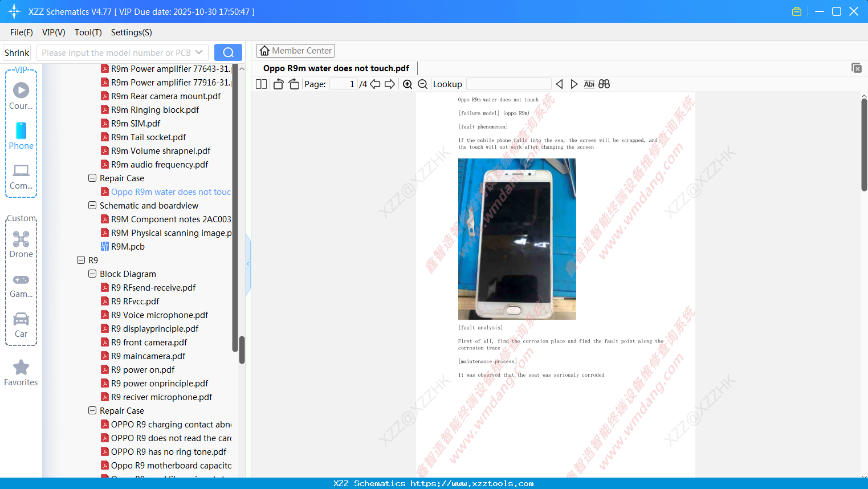Click the Page number field
The image size is (868, 489).
pos(343,84)
